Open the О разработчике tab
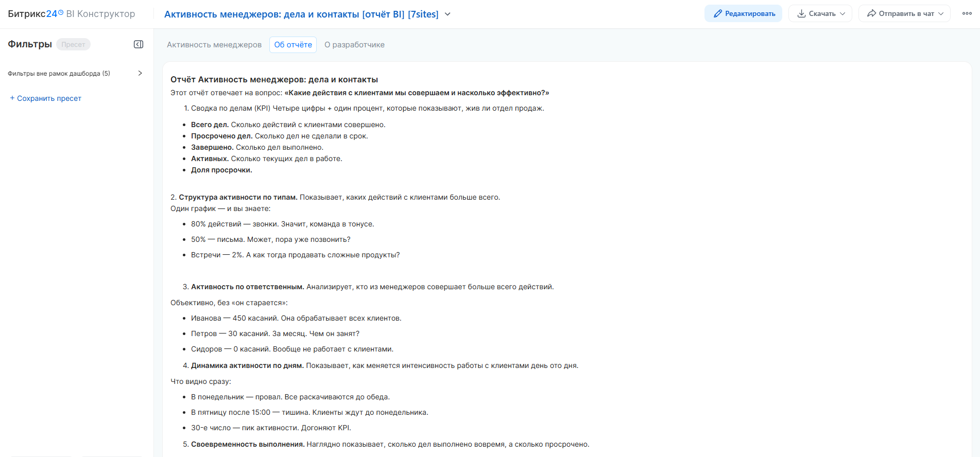Image resolution: width=980 pixels, height=457 pixels. 354,45
